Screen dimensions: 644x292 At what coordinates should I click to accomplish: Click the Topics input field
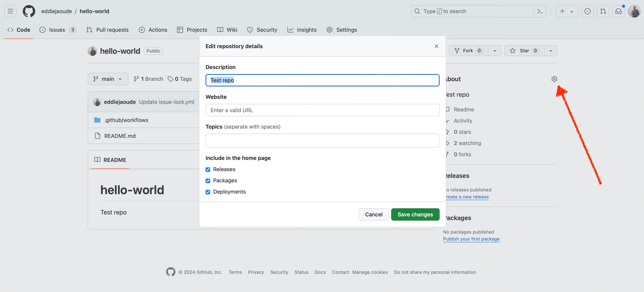coord(323,141)
